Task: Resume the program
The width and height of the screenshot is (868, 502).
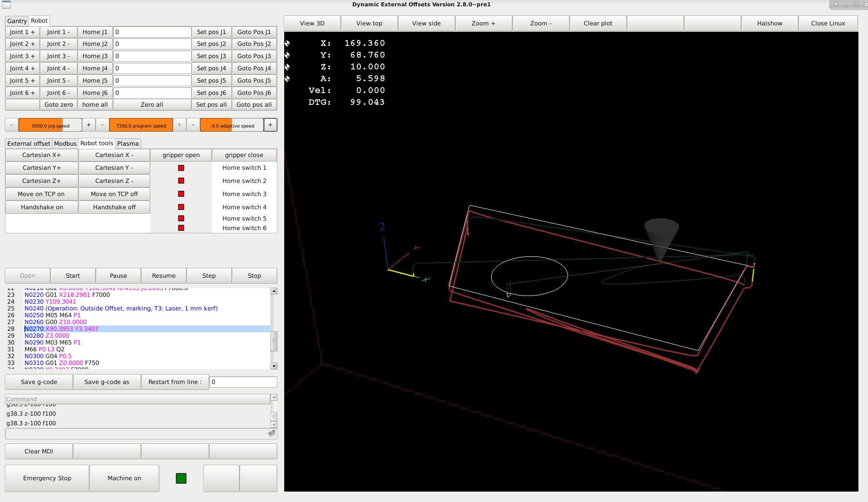Action: coord(164,276)
